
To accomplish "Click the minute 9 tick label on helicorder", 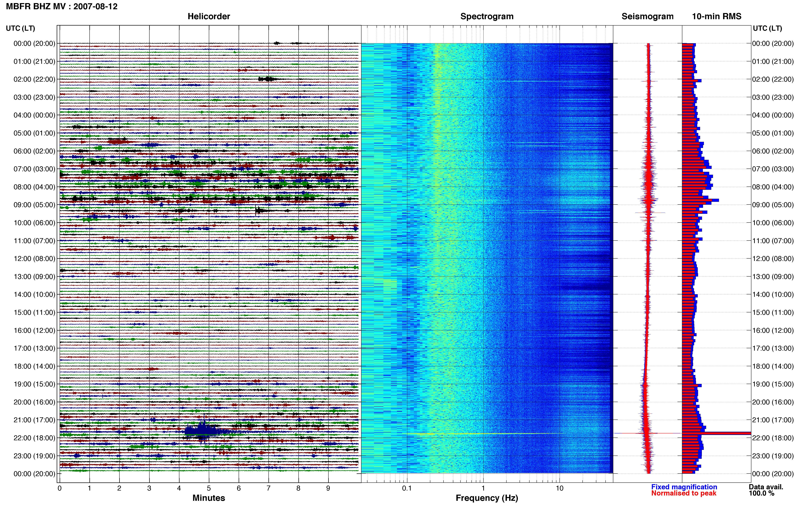I will pyautogui.click(x=328, y=488).
